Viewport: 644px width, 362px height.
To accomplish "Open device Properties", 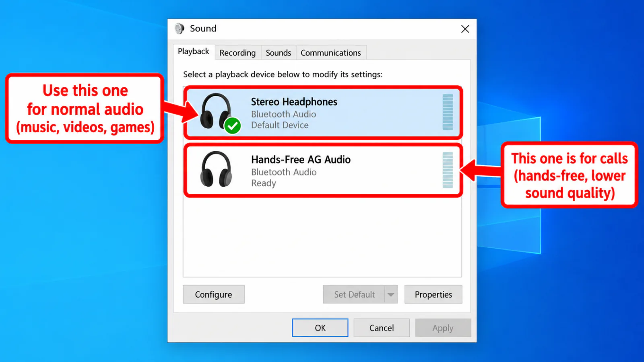I will pos(433,294).
